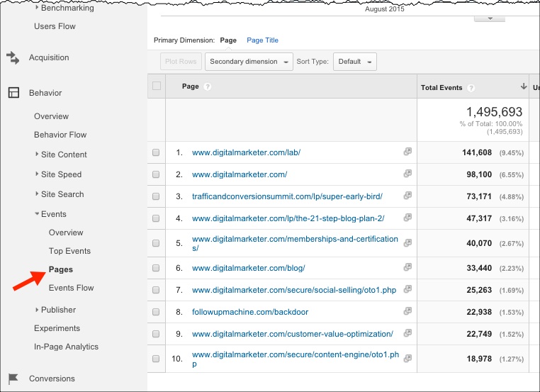The image size is (540, 392).
Task: Open followupmachine.com/backdoor link
Action: pyautogui.click(x=250, y=312)
